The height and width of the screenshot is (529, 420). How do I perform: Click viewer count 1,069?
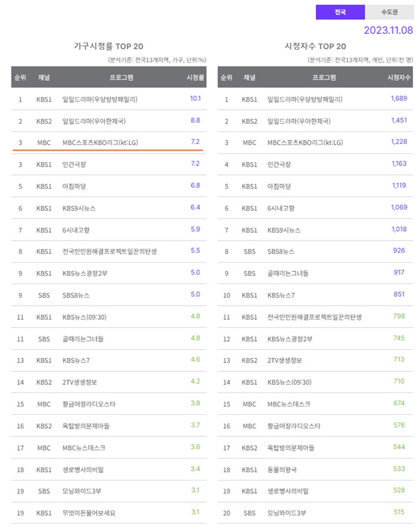(399, 207)
